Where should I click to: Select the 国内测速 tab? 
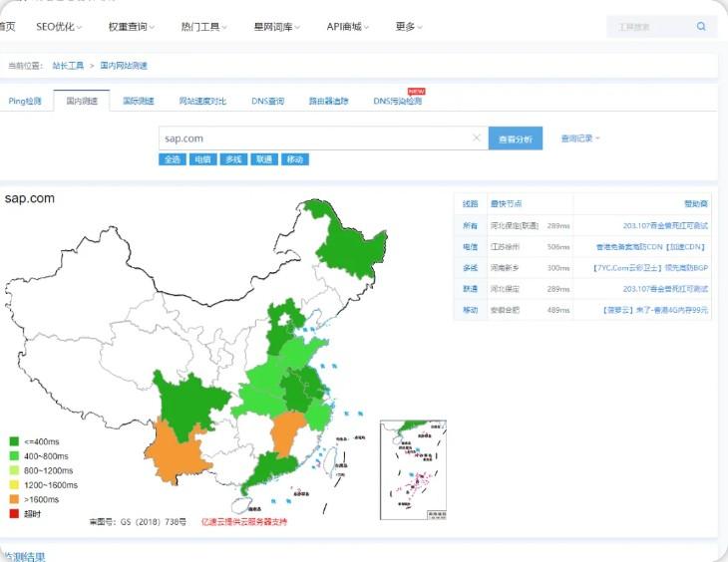coord(82,101)
